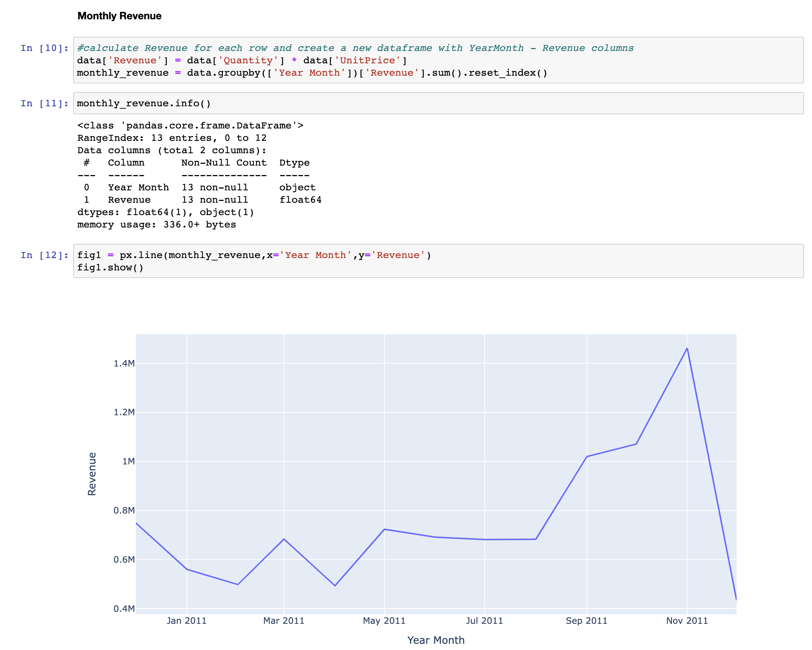
Task: Click the "Year Month" x-axis title
Action: (436, 640)
